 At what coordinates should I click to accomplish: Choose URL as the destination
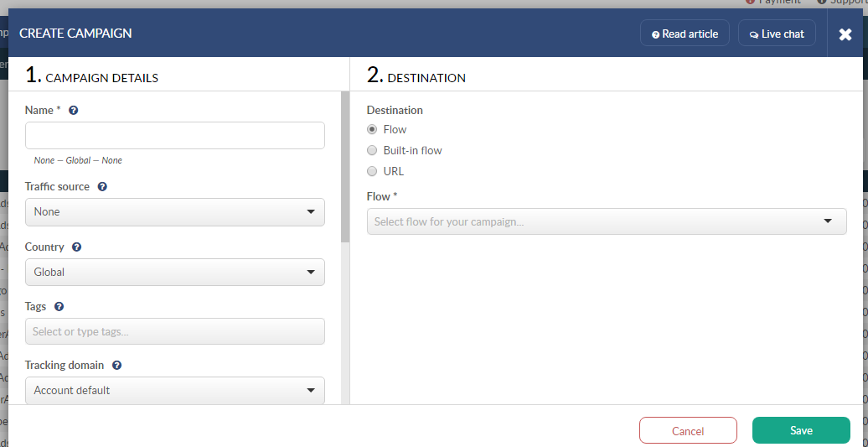pyautogui.click(x=372, y=171)
